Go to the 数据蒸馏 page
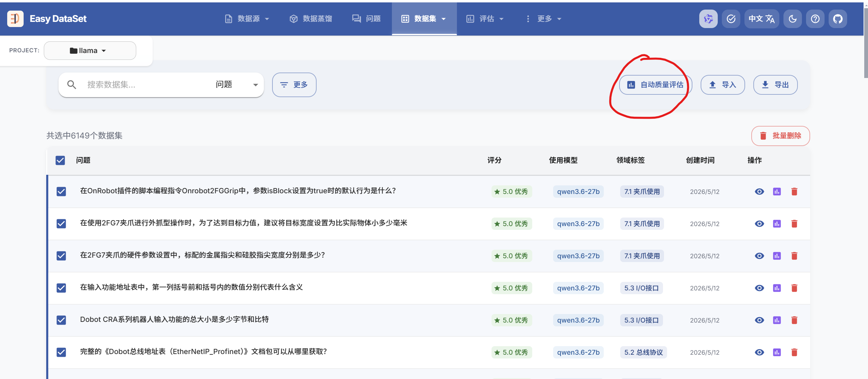 (x=311, y=19)
